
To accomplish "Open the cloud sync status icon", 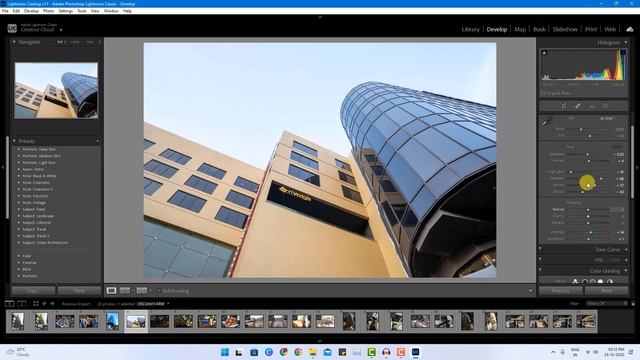I will 629,29.
